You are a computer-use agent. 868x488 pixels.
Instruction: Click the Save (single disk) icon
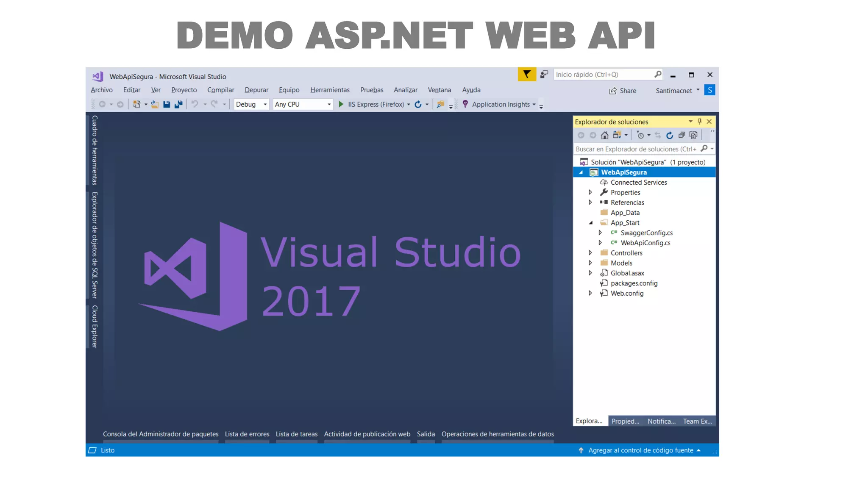(167, 104)
